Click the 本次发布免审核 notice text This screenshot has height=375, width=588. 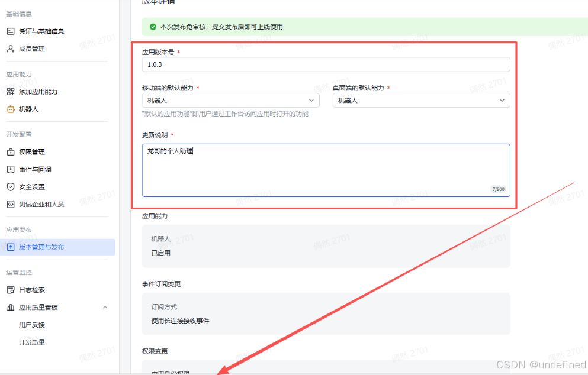221,27
